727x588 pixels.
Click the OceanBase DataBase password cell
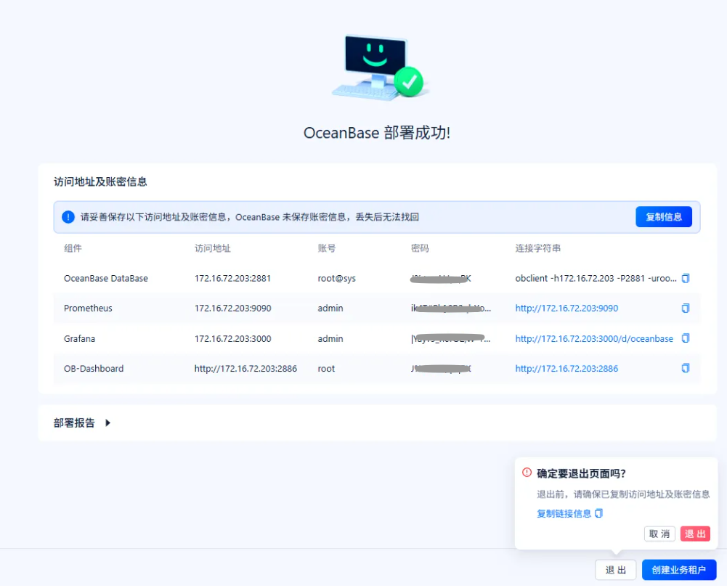click(x=440, y=279)
